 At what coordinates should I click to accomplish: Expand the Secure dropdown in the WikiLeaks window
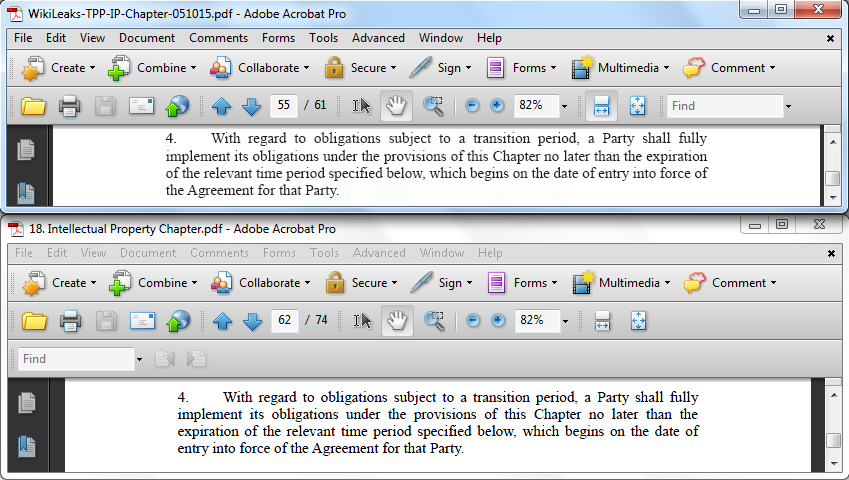393,68
